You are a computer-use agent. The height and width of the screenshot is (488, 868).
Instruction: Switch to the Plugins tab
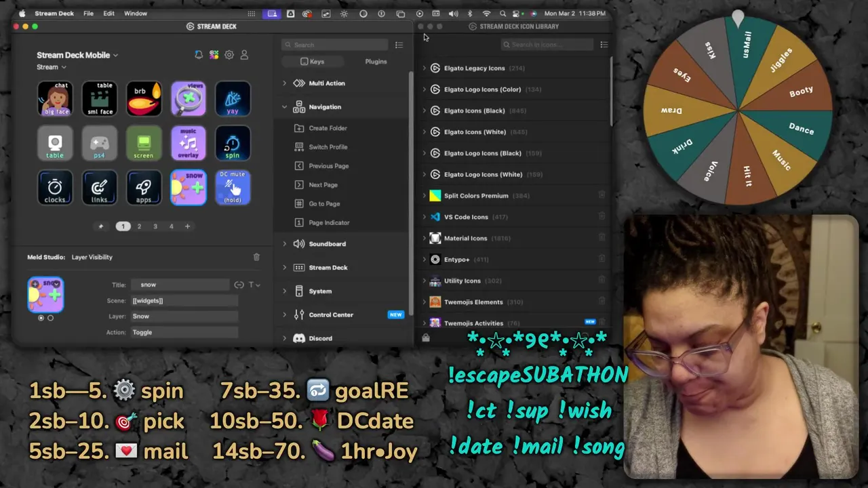pos(376,62)
